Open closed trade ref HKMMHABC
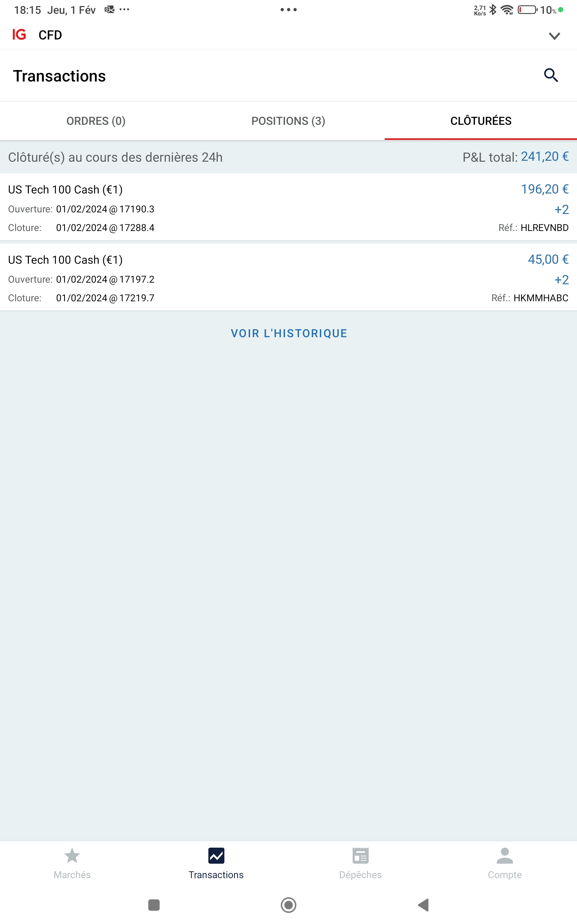 click(x=288, y=278)
